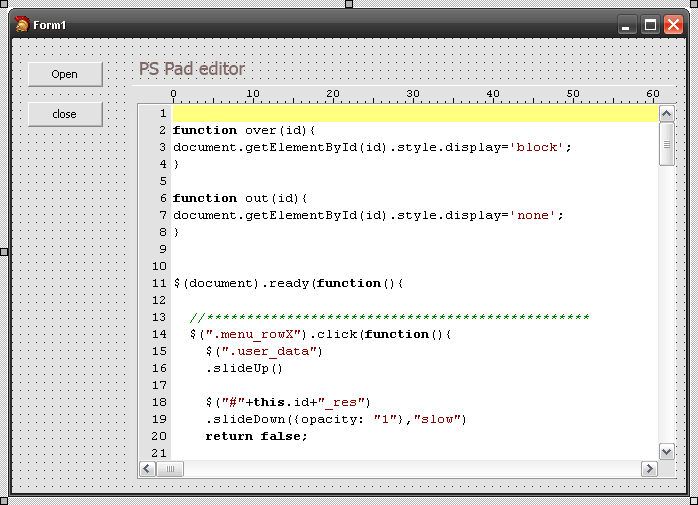Click the vertical scrollbar up arrow
Image resolution: width=698 pixels, height=505 pixels.
pyautogui.click(x=667, y=114)
